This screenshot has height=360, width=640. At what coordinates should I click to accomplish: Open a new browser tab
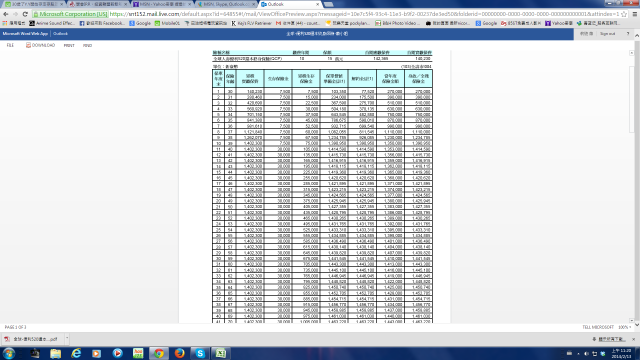point(329,4)
